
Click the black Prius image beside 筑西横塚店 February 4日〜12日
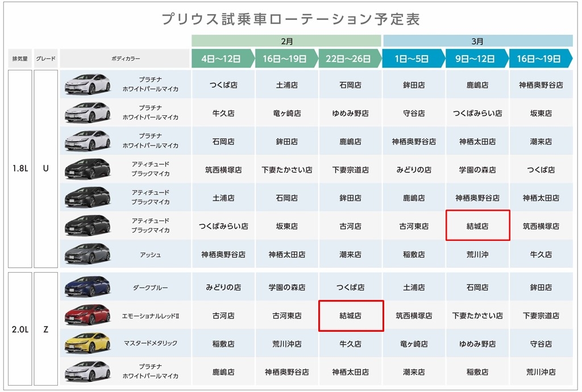click(88, 169)
